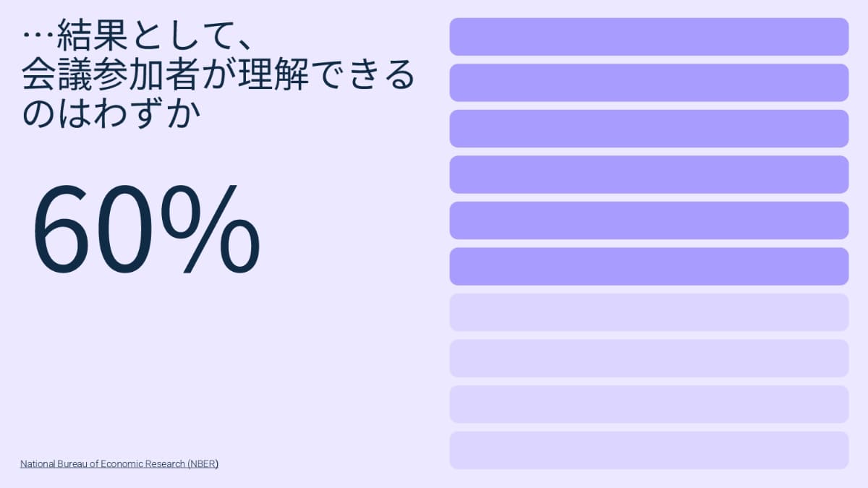This screenshot has width=868, height=488.
Task: Click the second light lavender bar from top
Action: (x=649, y=359)
